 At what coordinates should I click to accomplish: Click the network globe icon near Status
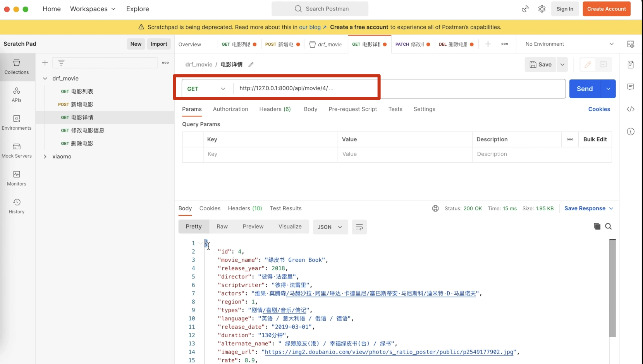pyautogui.click(x=435, y=209)
